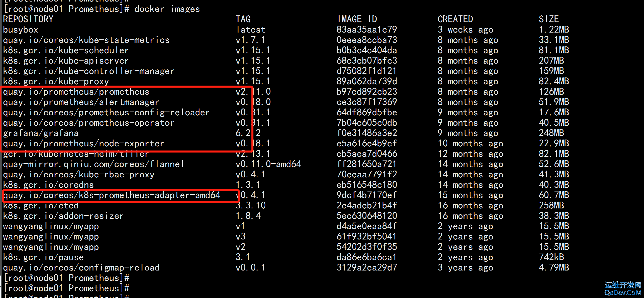Click '3 weeks ago' created value

(465, 30)
